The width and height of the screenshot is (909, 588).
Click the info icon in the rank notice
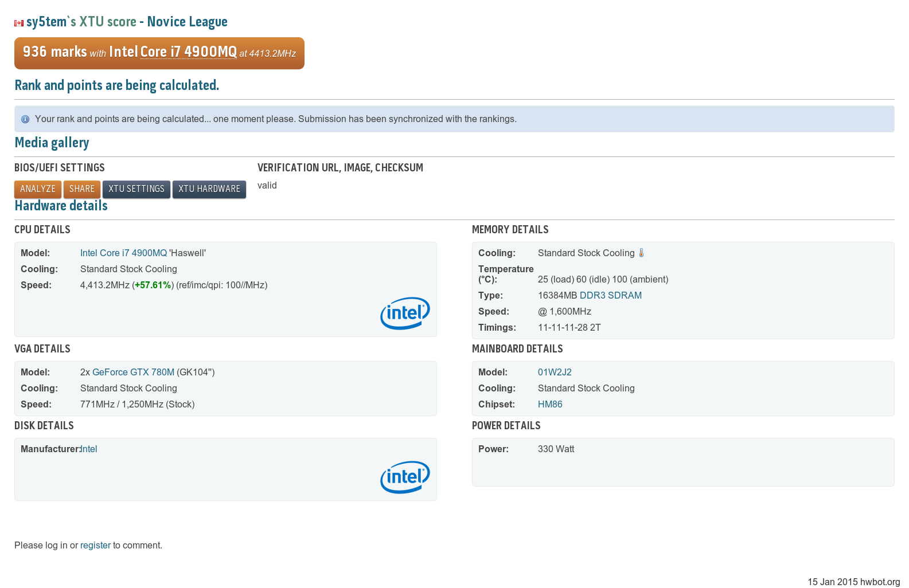click(25, 119)
